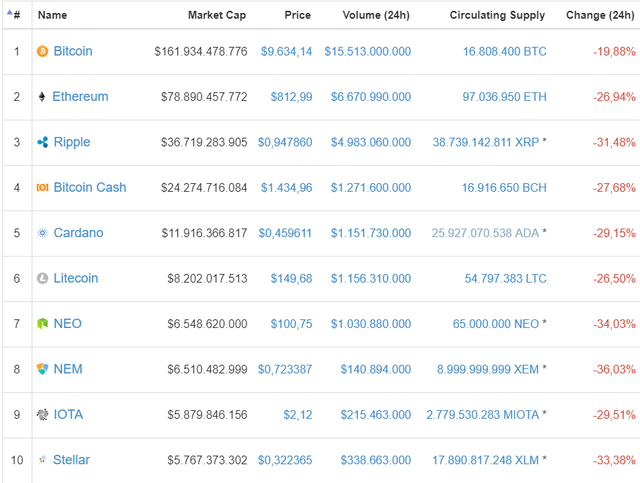This screenshot has width=640, height=483.
Task: Open the Cardano name link
Action: (78, 233)
